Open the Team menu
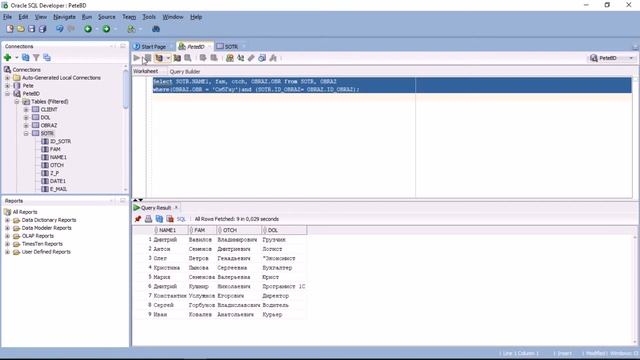 point(129,17)
